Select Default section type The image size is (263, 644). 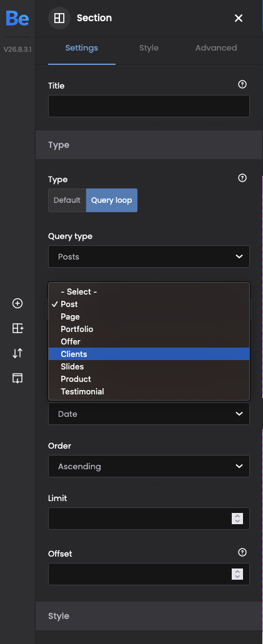click(x=67, y=200)
